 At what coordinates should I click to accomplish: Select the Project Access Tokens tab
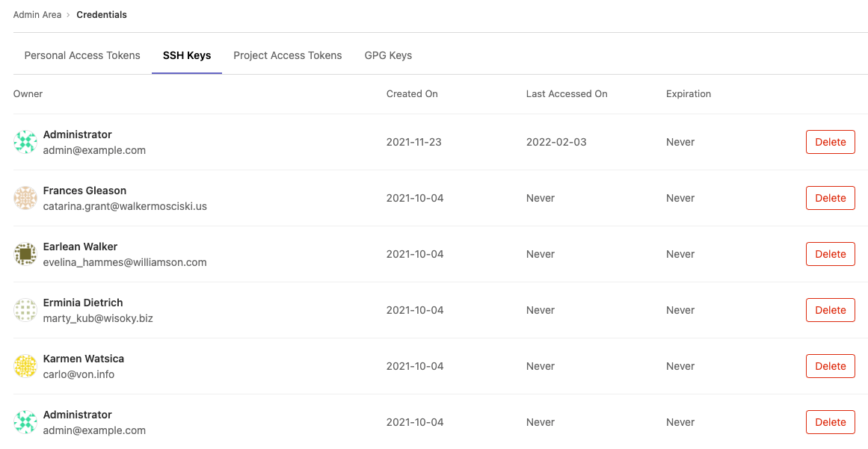pos(288,55)
